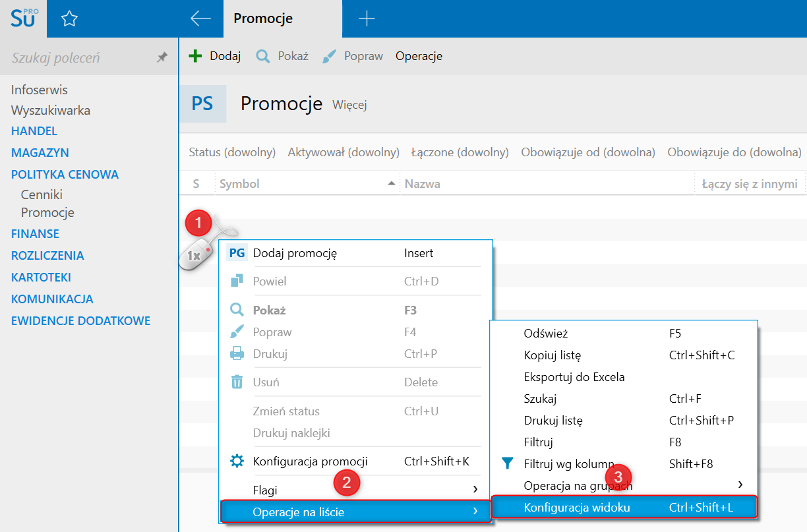Switch to the Promocje tab

point(263,19)
